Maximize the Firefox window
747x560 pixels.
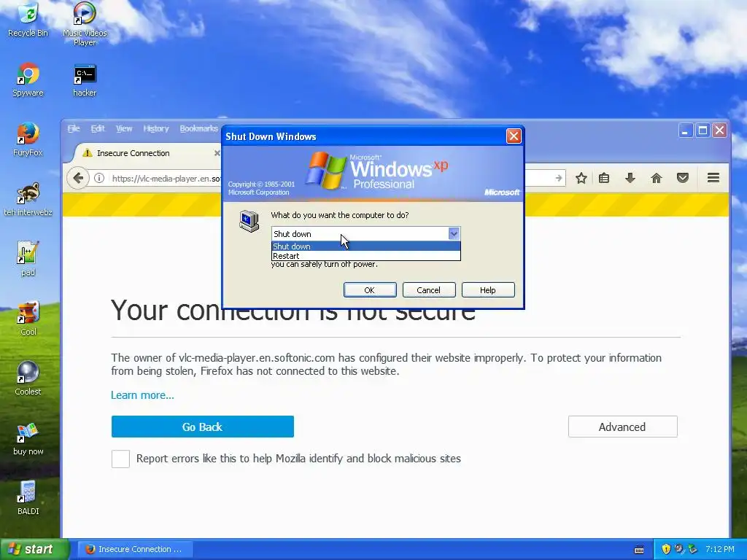(703, 131)
